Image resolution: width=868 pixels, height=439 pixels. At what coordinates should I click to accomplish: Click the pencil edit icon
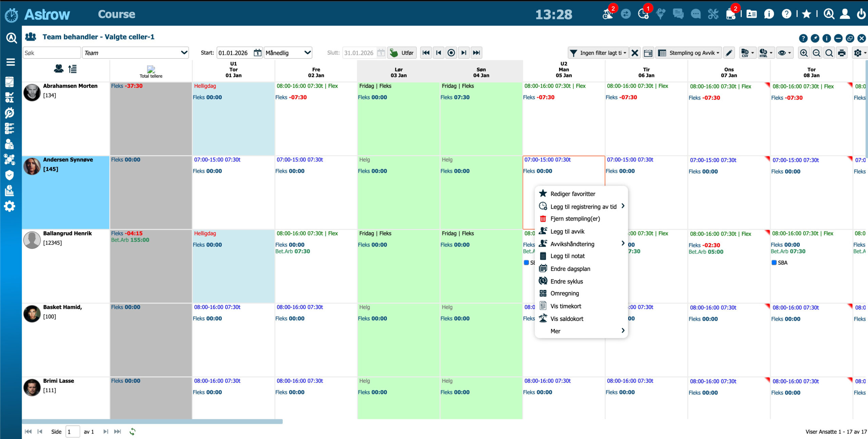click(729, 53)
